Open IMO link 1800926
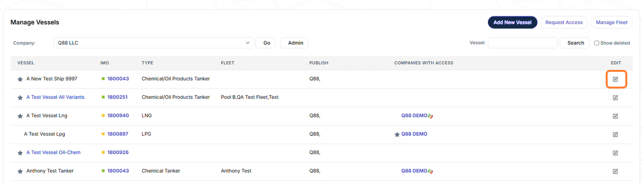Viewport: 644px width, 185px height. click(x=118, y=153)
